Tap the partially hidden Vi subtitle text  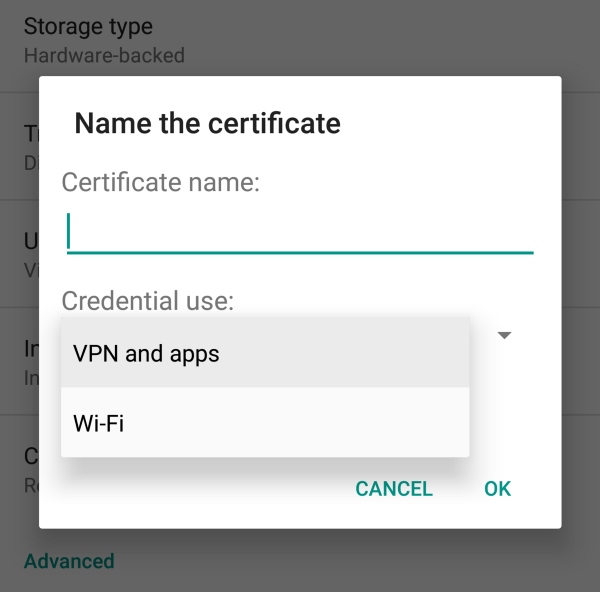coord(31,271)
